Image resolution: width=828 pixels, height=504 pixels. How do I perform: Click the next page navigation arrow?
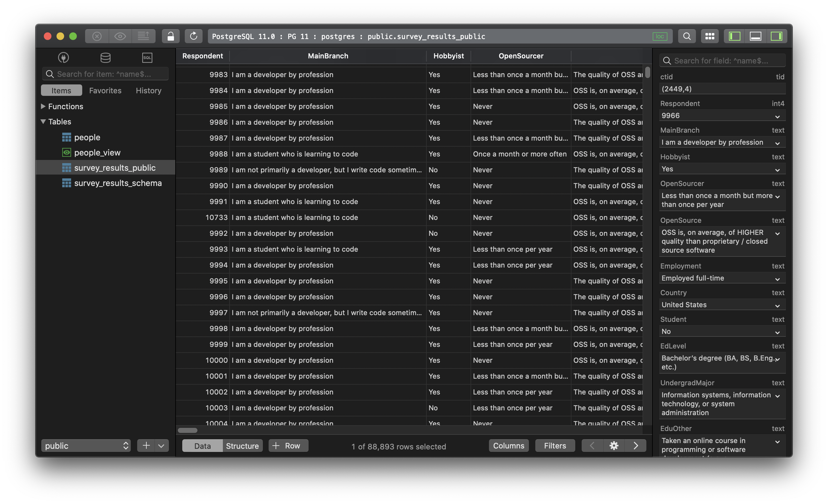tap(635, 445)
